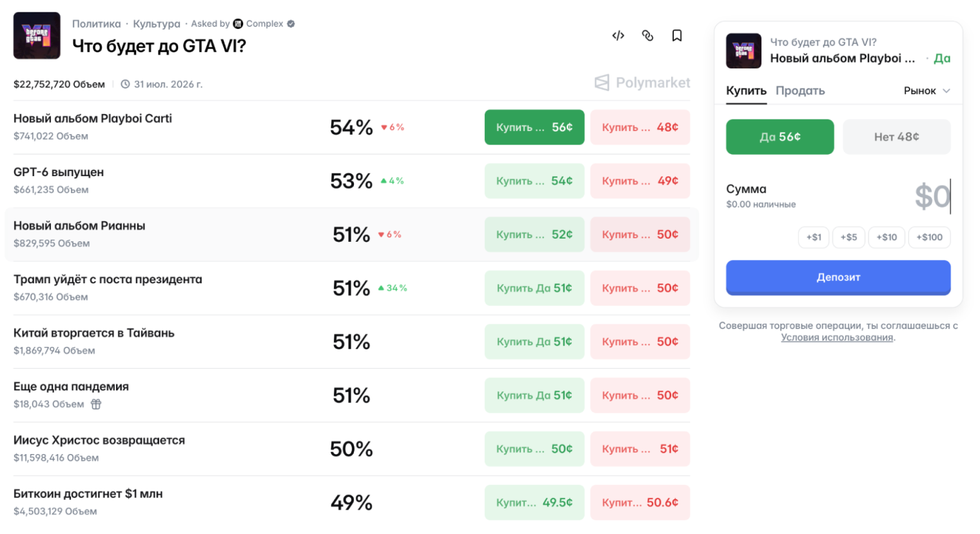
Task: Open the Культура category link
Action: click(x=157, y=24)
